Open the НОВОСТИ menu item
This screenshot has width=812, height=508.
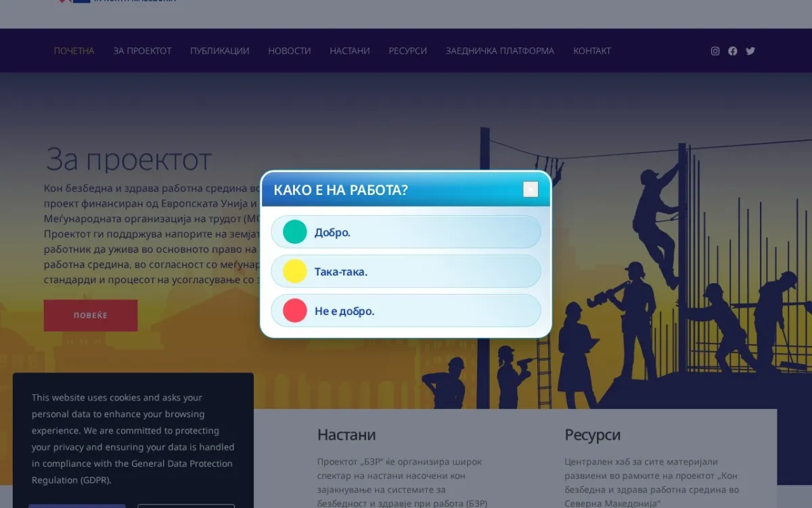pyautogui.click(x=290, y=51)
